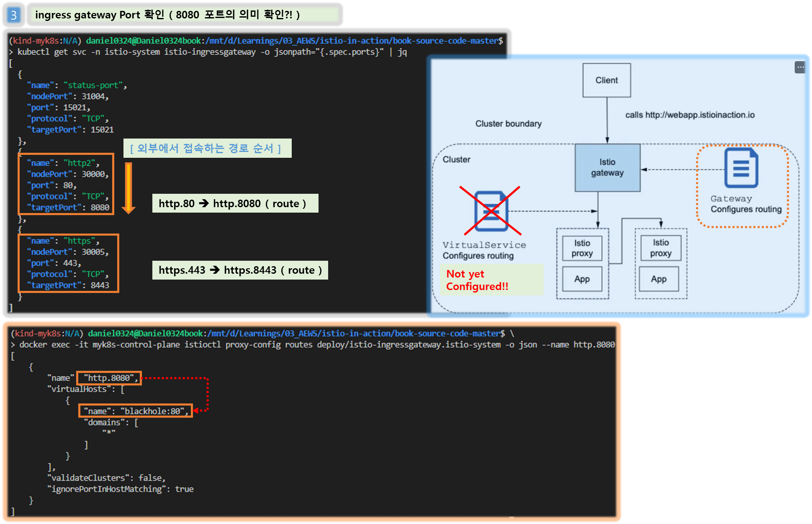
Task: Click the Gateway document icon
Action: tap(741, 167)
